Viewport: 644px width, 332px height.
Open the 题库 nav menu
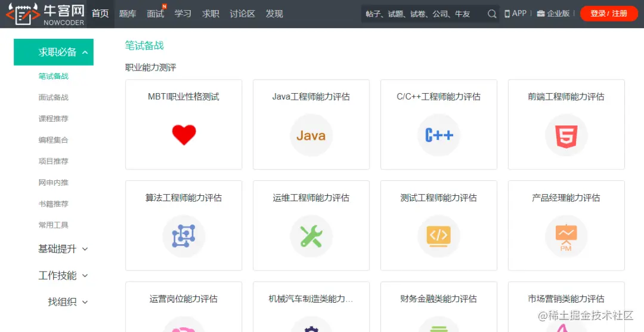click(x=128, y=14)
